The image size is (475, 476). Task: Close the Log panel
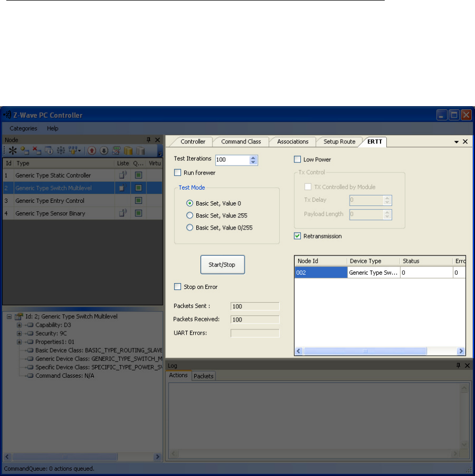(468, 366)
